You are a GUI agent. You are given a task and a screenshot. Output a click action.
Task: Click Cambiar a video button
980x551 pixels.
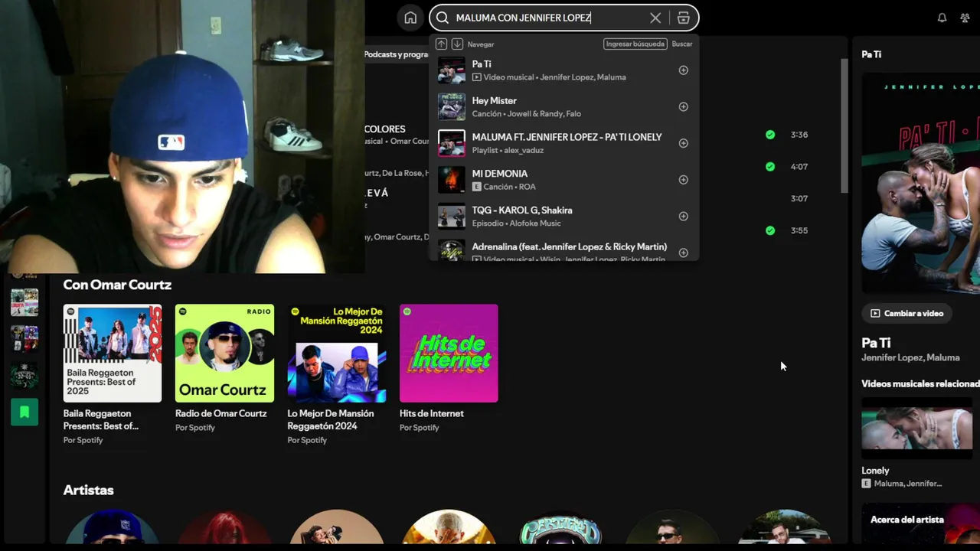pyautogui.click(x=906, y=313)
